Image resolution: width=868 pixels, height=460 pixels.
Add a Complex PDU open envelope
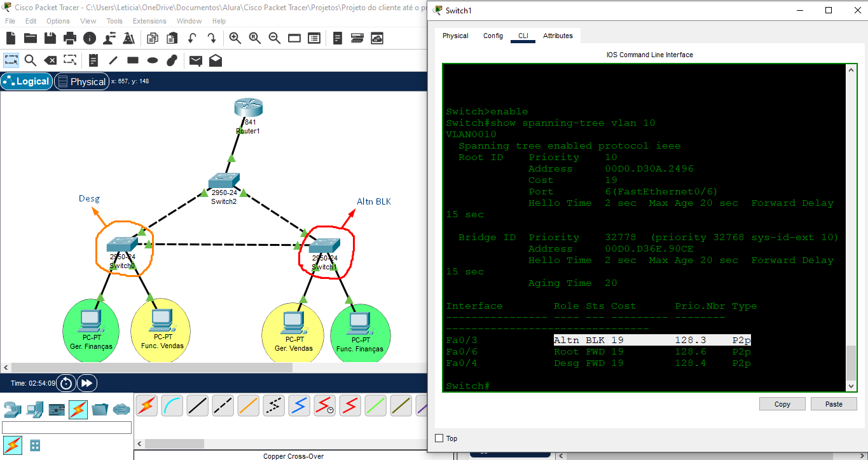pos(216,60)
